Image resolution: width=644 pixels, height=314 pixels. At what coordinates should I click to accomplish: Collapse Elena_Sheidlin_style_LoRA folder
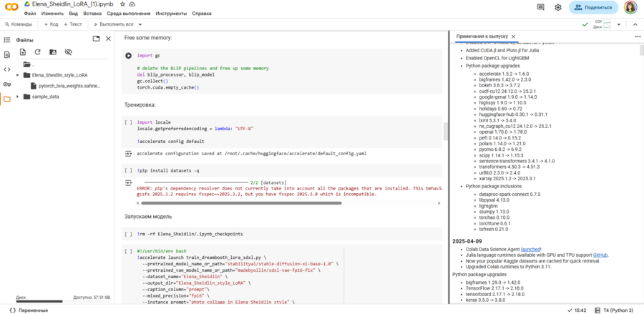(x=17, y=75)
